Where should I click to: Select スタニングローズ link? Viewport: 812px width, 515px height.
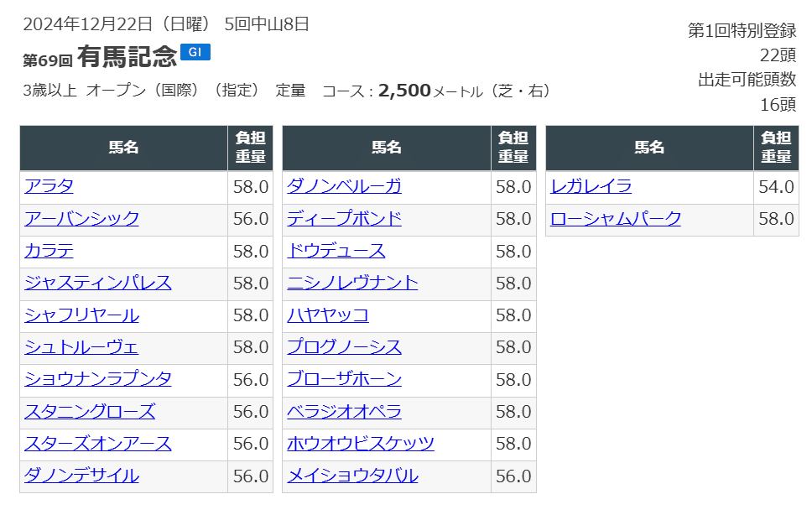click(90, 412)
